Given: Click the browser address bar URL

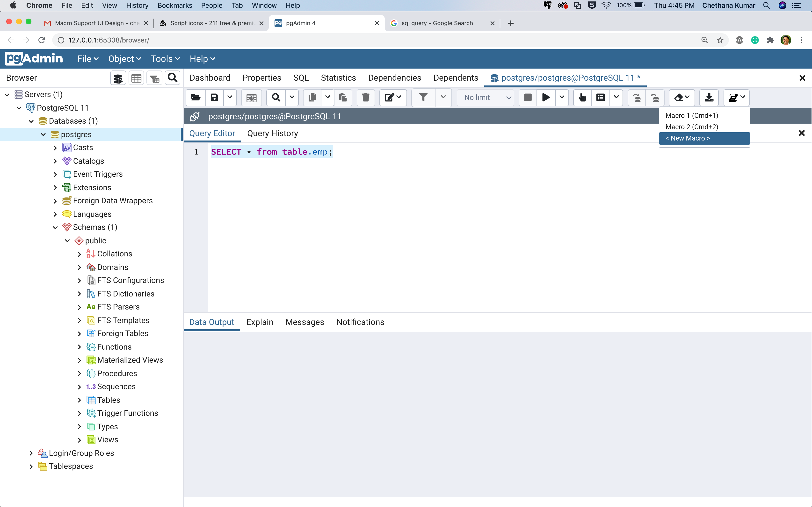Looking at the screenshot, I should 109,40.
